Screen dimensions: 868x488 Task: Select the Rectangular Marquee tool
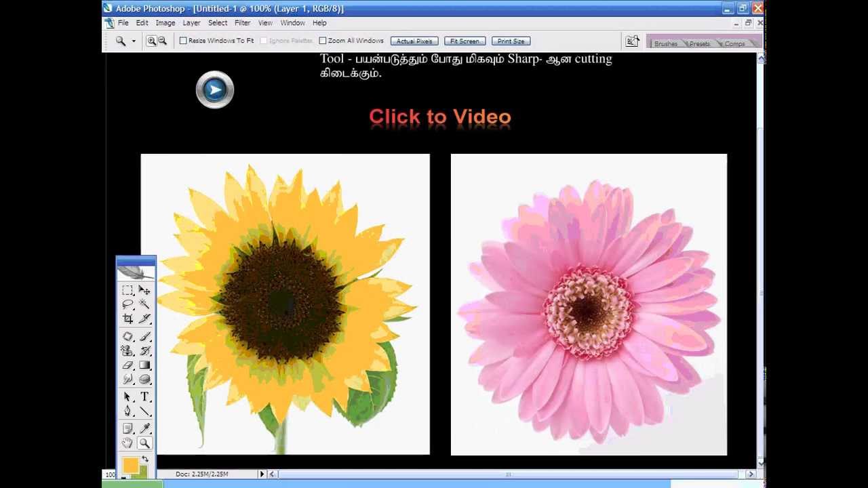point(127,290)
